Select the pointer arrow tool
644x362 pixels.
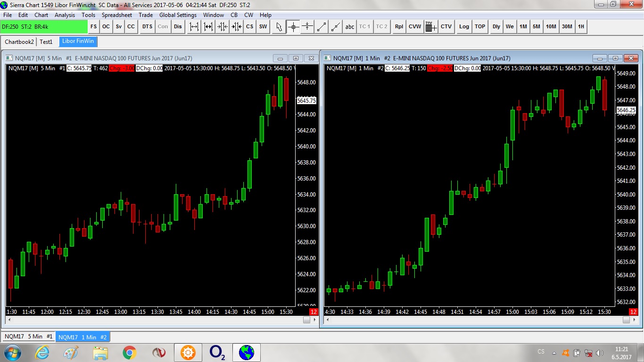click(x=279, y=27)
